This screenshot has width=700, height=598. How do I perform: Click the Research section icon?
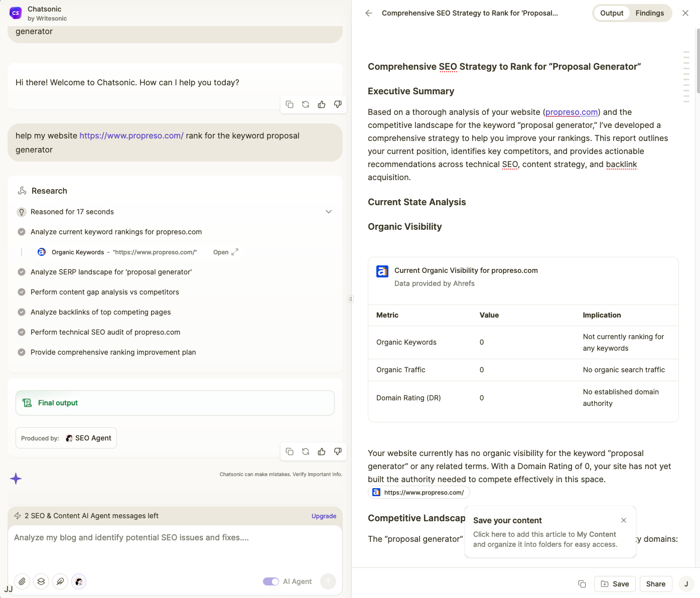22,191
